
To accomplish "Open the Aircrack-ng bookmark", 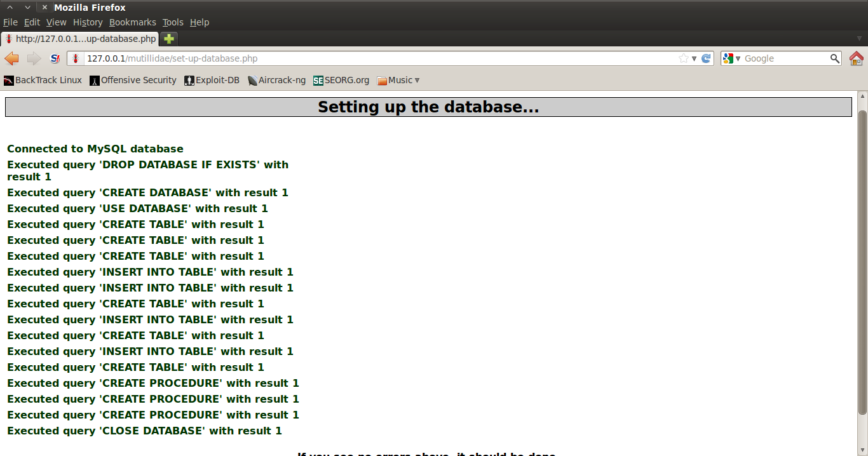I will (276, 80).
